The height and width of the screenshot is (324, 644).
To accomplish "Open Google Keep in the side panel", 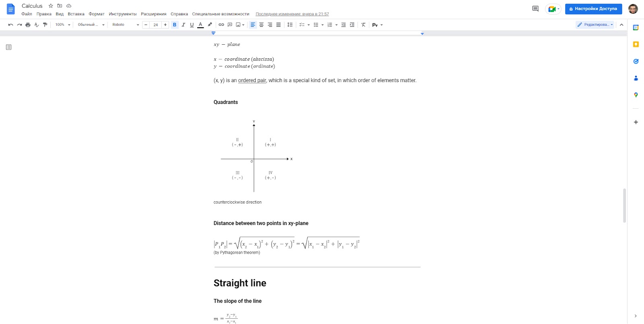I will pos(636,44).
